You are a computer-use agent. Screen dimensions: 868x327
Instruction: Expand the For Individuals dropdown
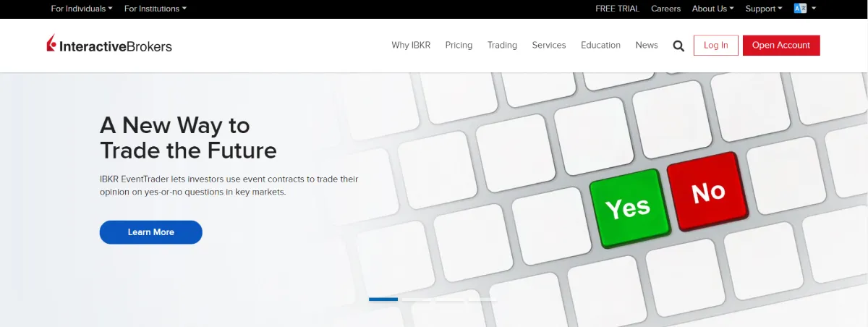82,9
